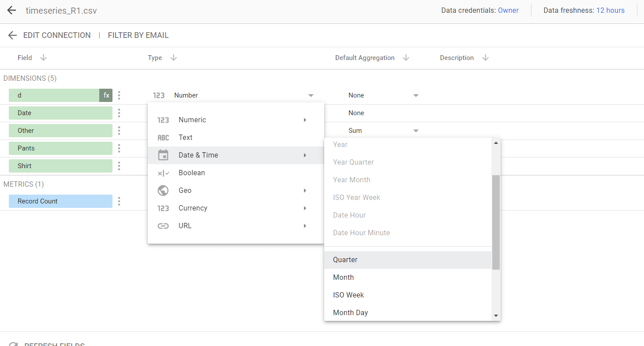Open the None aggregation dropdown for d
This screenshot has height=346, width=644.
416,95
